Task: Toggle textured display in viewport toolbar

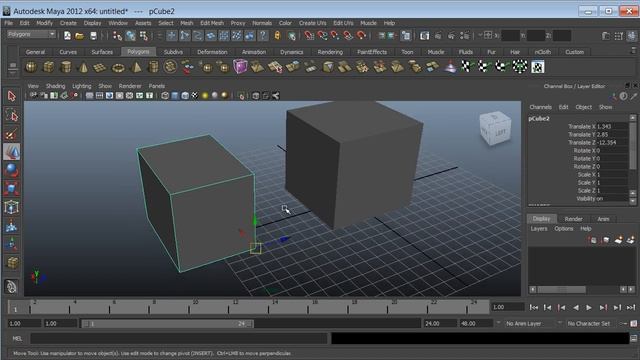Action: click(x=195, y=96)
